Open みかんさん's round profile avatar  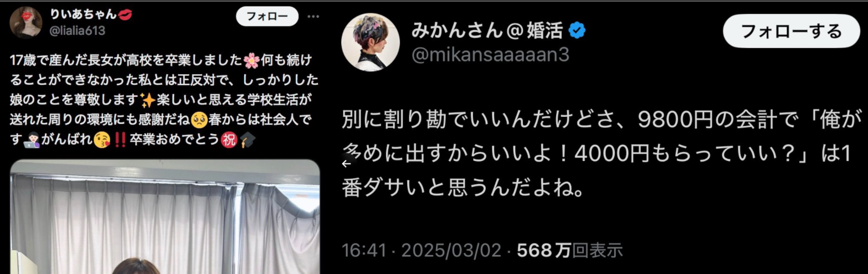click(x=371, y=43)
